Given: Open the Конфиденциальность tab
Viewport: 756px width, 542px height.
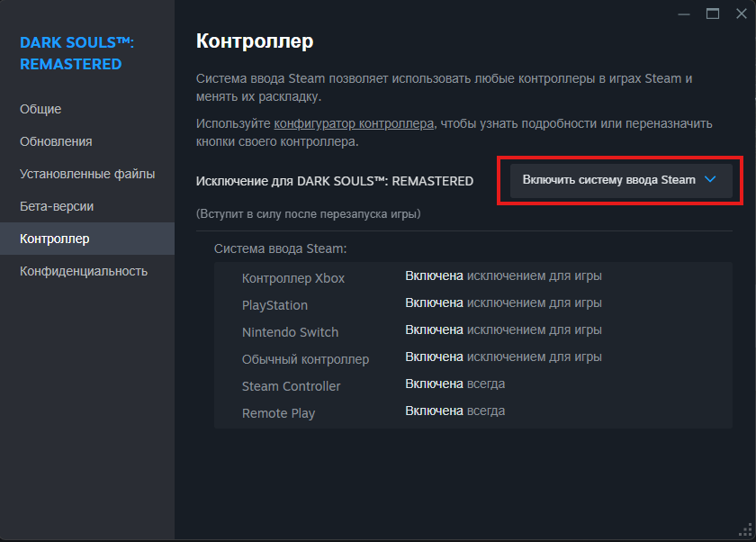Looking at the screenshot, I should 84,271.
